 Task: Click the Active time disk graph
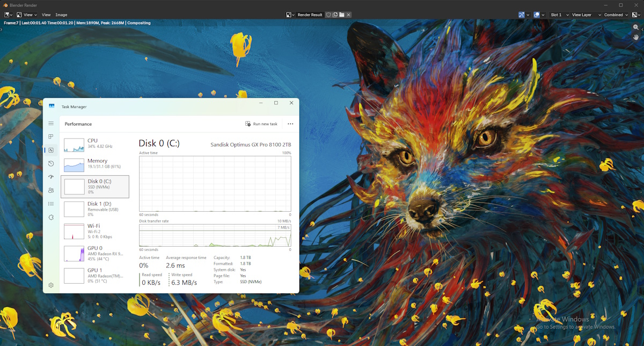click(215, 184)
